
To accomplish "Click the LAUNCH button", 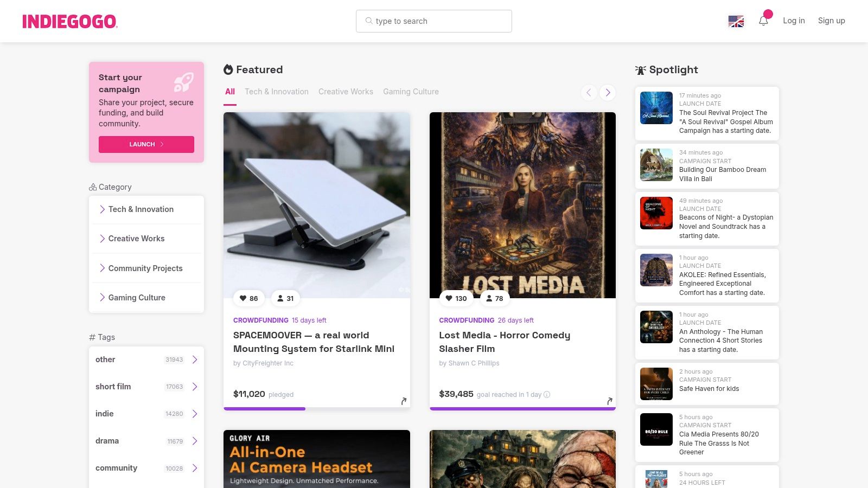I will pyautogui.click(x=146, y=144).
